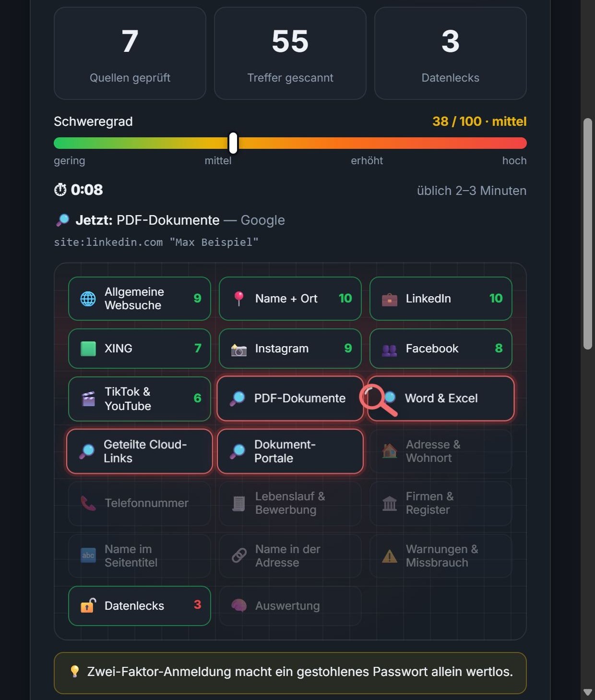This screenshot has height=700, width=595.
Task: Click the scrollbar down arrow
Action: [588, 692]
